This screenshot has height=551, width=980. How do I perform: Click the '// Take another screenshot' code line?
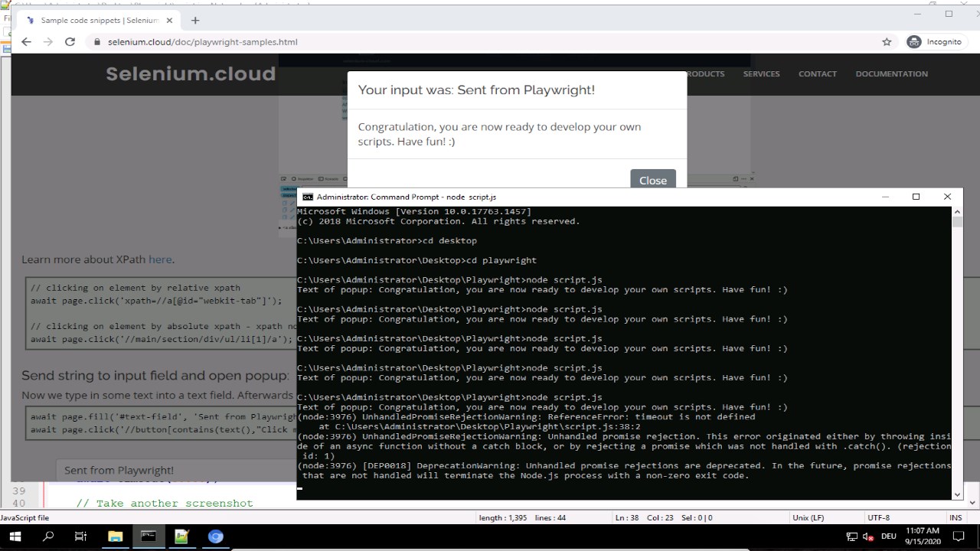click(164, 503)
